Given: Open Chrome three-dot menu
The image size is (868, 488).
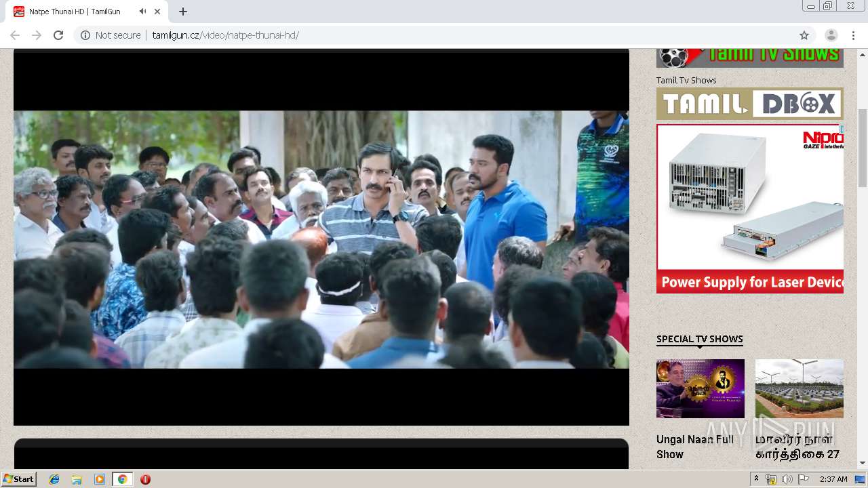Looking at the screenshot, I should (x=853, y=35).
